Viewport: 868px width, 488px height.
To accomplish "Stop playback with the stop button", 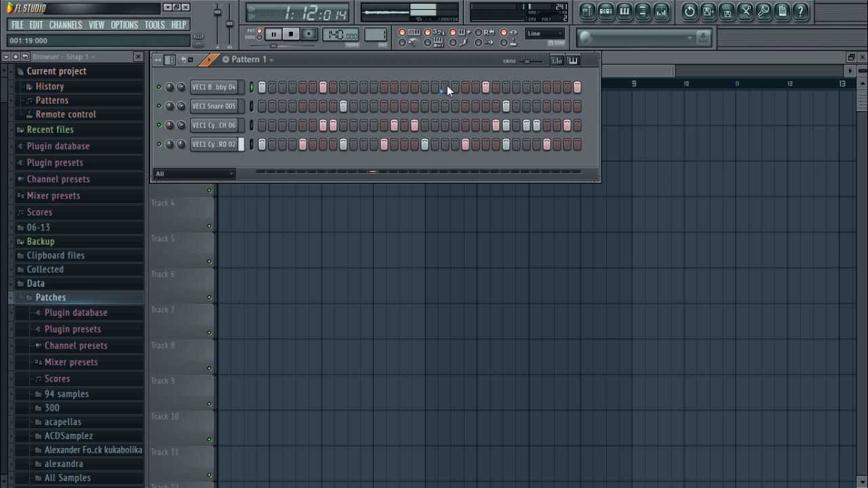I will point(291,34).
